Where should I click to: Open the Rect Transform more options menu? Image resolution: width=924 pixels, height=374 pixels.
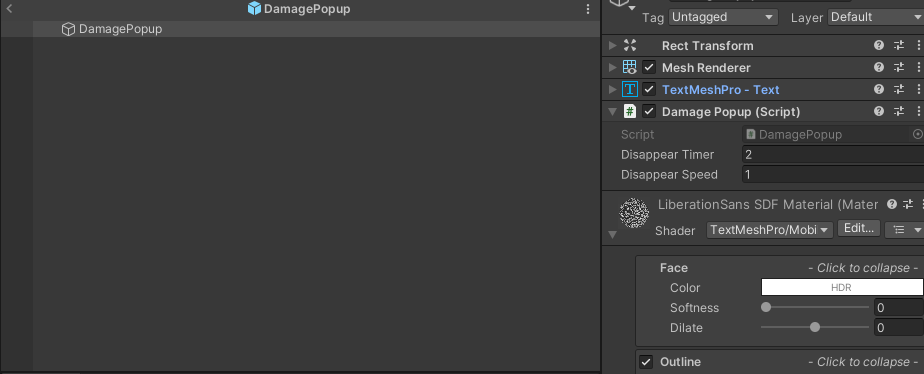(x=918, y=45)
